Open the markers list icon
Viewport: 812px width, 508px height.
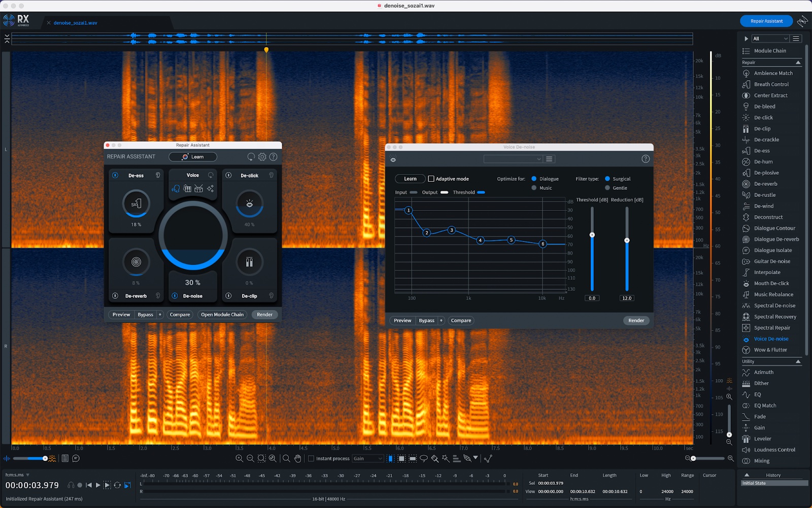pyautogui.click(x=65, y=458)
